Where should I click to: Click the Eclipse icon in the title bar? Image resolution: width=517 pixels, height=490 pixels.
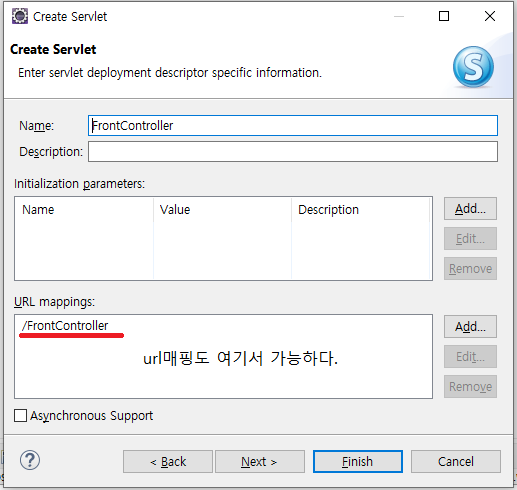click(20, 16)
